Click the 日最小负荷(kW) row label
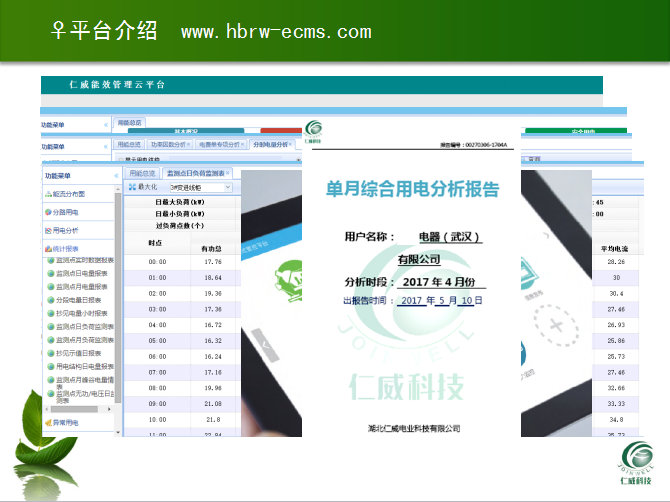670x502 pixels. click(x=179, y=214)
